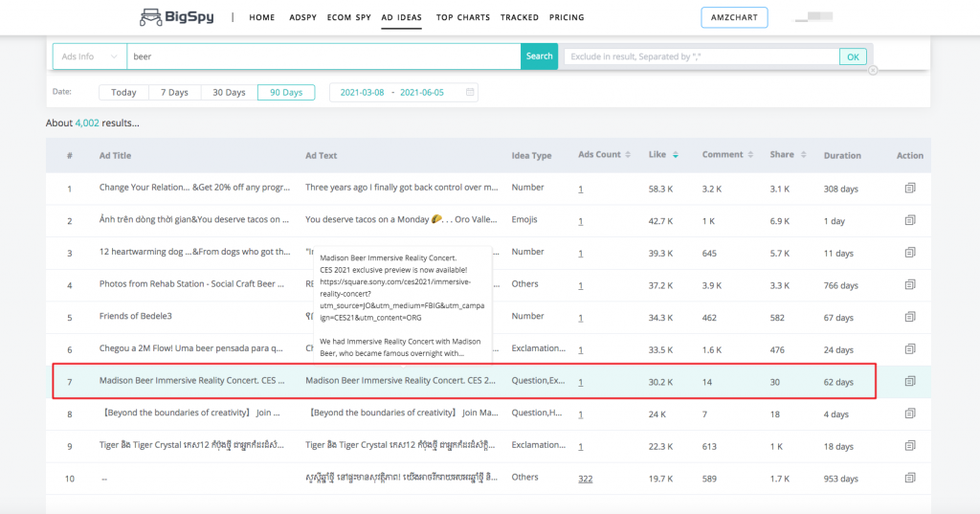This screenshot has width=980, height=514.
Task: Open the calendar icon in date range
Action: click(x=469, y=92)
